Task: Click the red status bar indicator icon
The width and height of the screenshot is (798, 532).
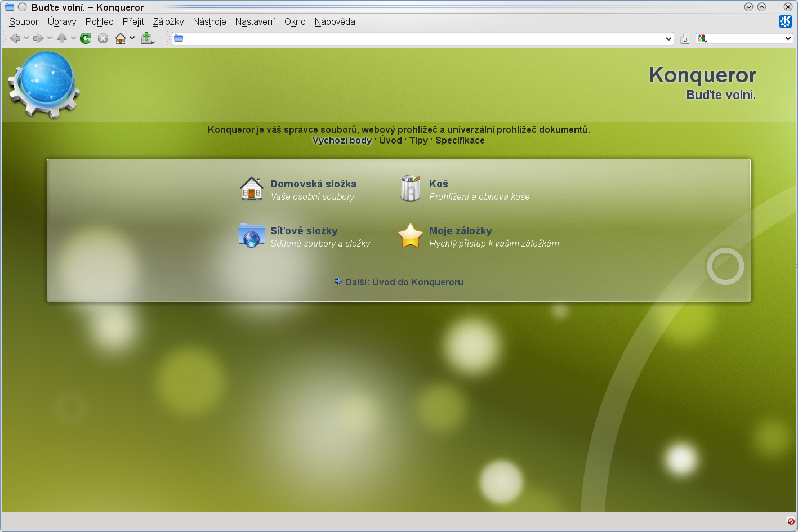Action: pos(791,521)
